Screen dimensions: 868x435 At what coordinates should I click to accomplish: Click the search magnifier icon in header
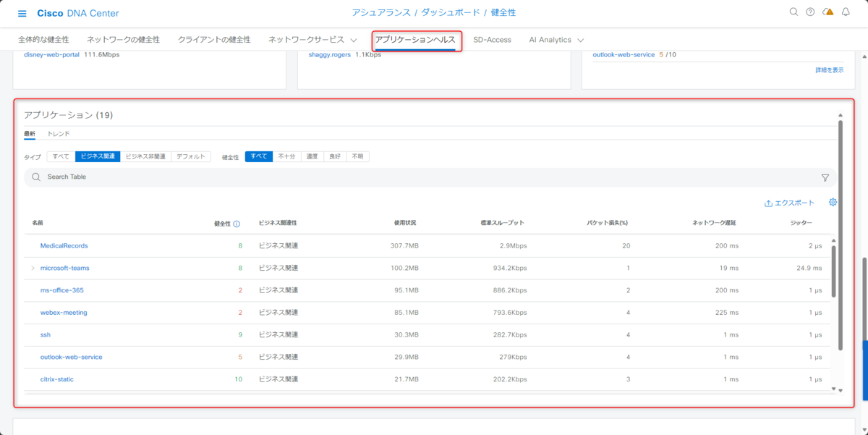(793, 12)
